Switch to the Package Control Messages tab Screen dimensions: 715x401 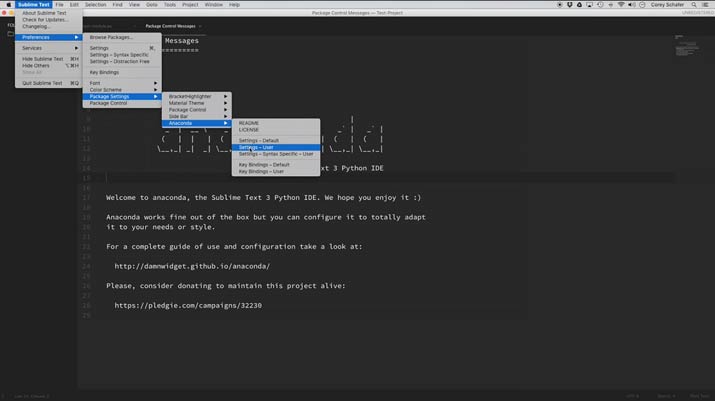tap(170, 26)
